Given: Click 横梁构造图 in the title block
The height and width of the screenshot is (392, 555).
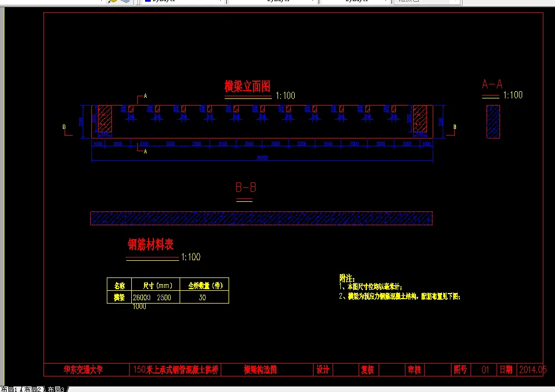Looking at the screenshot, I should (x=260, y=370).
